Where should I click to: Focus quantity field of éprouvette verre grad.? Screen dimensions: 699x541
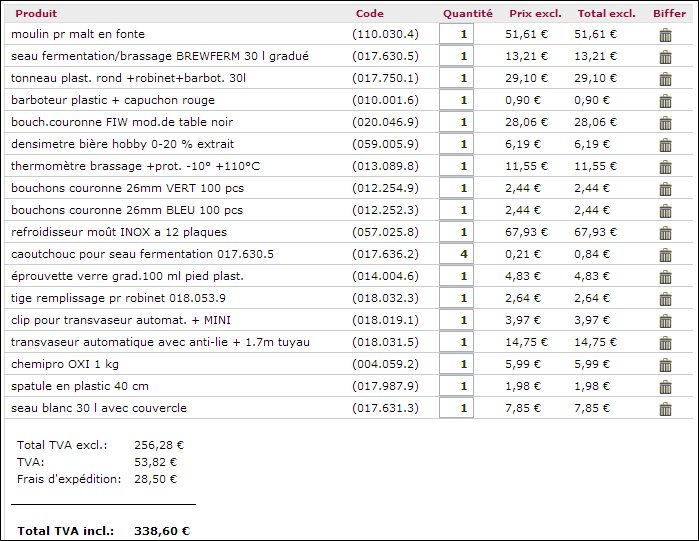pyautogui.click(x=456, y=276)
